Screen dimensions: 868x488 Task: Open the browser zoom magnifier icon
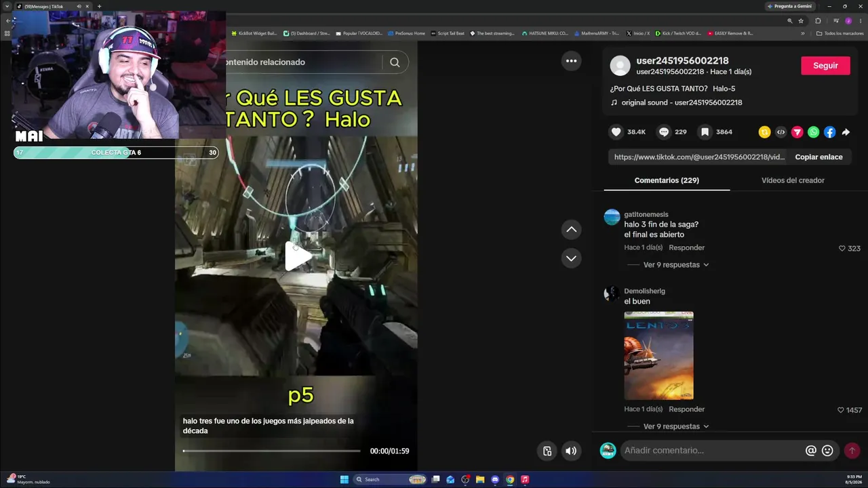(790, 21)
